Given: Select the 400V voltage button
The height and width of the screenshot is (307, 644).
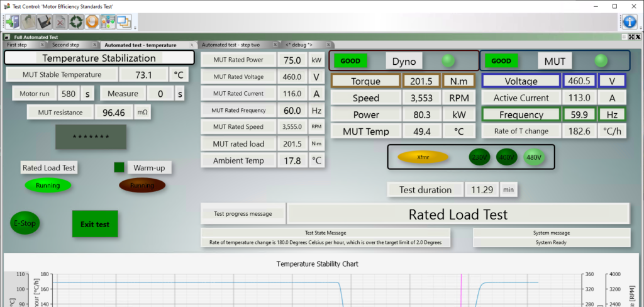Looking at the screenshot, I should tap(506, 157).
